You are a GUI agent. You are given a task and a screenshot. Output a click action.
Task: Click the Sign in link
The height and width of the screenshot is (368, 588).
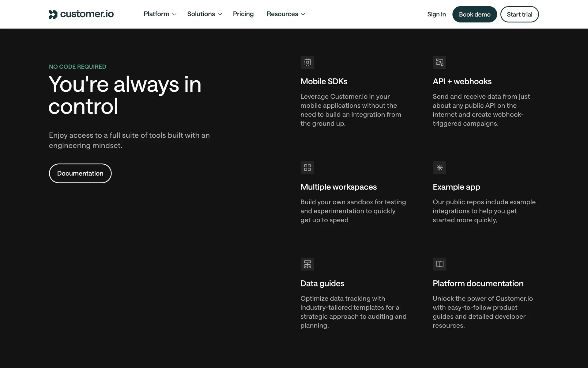436,14
